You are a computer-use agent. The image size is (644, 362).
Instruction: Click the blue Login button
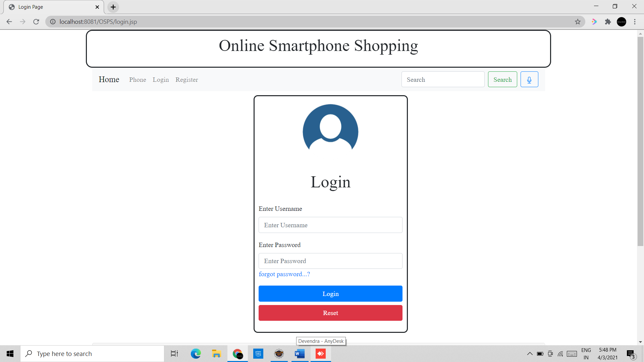pos(330,294)
